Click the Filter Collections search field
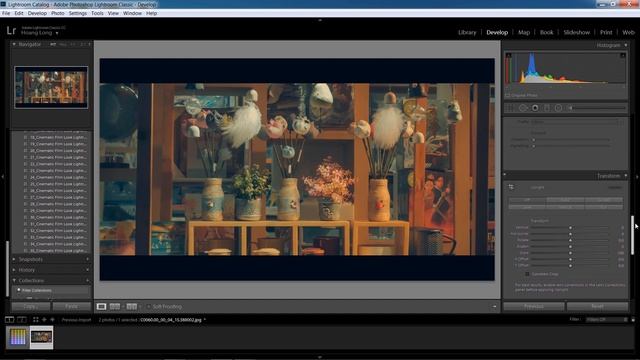Image resolution: width=640 pixels, height=360 pixels. pyautogui.click(x=52, y=290)
